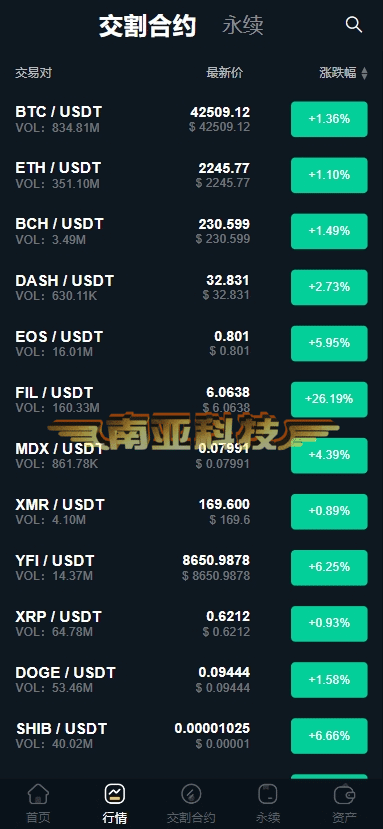The width and height of the screenshot is (383, 829).
Task: Open the ETH / USDT trading pair
Action: 192,175
